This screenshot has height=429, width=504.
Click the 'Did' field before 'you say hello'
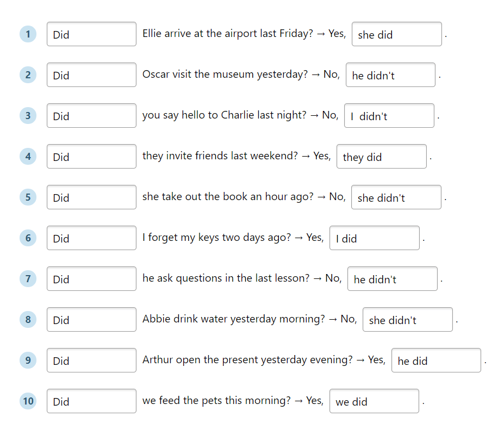point(91,116)
